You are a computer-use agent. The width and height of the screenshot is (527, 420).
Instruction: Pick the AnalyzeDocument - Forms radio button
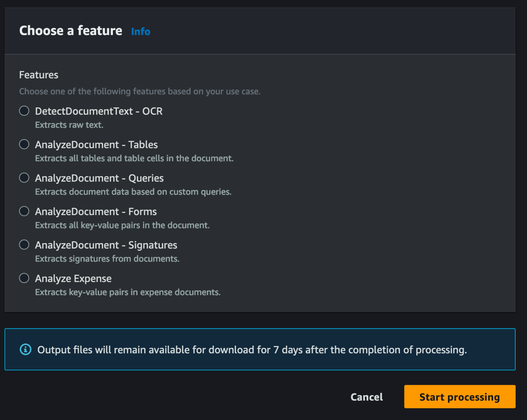tap(24, 211)
